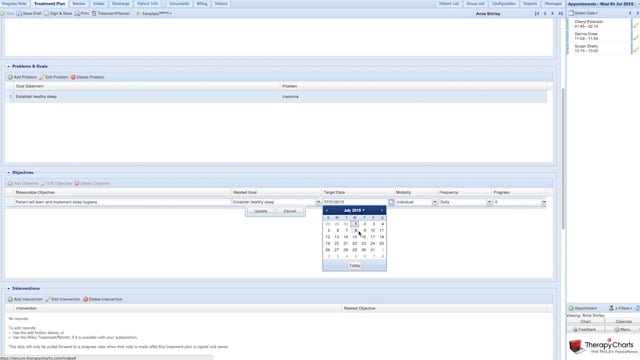Click the Target Date input field
The width and height of the screenshot is (640, 360).
[355, 202]
